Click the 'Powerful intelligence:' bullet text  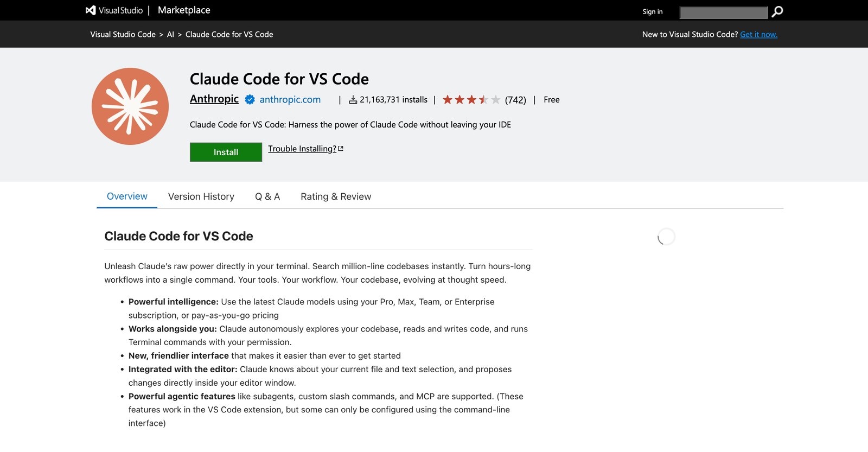point(174,302)
